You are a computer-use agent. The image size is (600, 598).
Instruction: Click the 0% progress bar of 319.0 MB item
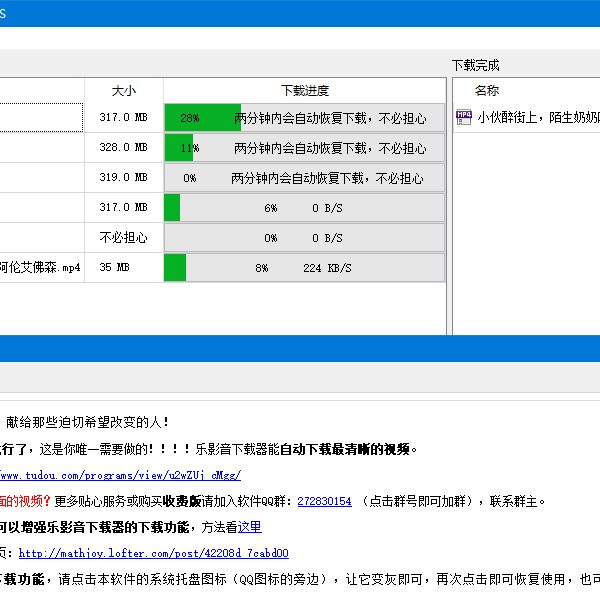pos(304,178)
